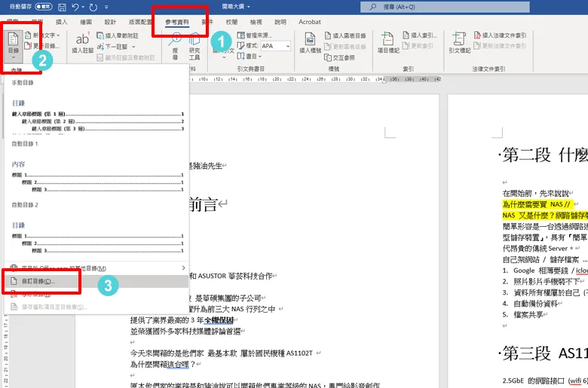Image resolution: width=588 pixels, height=388 pixels.
Task: Open the 書目 bibliography dropdown
Action: point(250,57)
